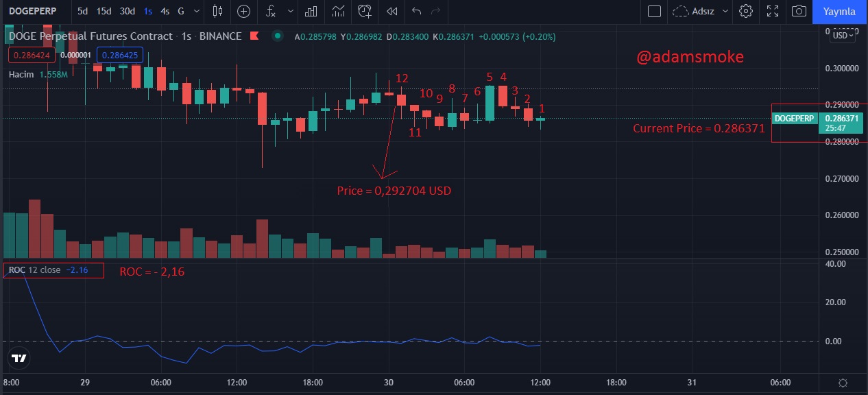Open the candlestick chart type selector

point(218,11)
